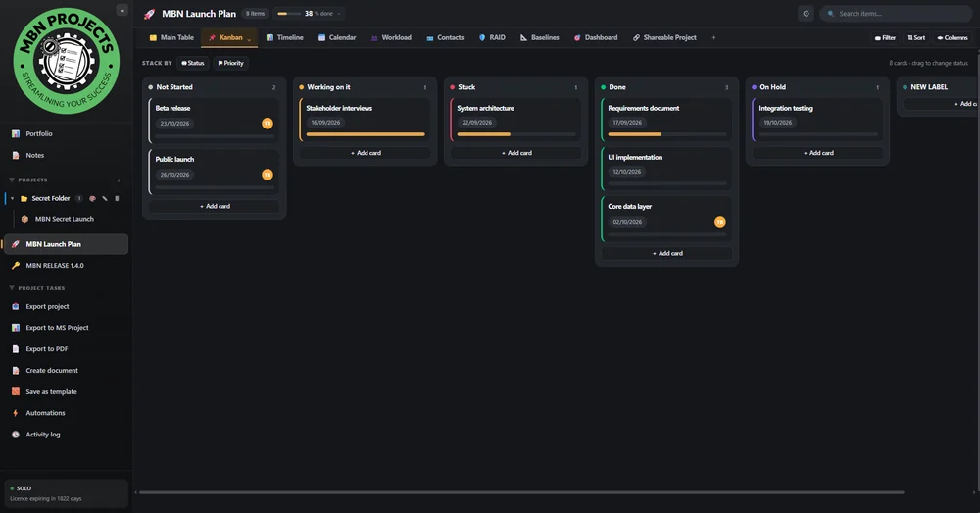Click the Search items field
The width and height of the screenshot is (980, 513).
coord(895,13)
